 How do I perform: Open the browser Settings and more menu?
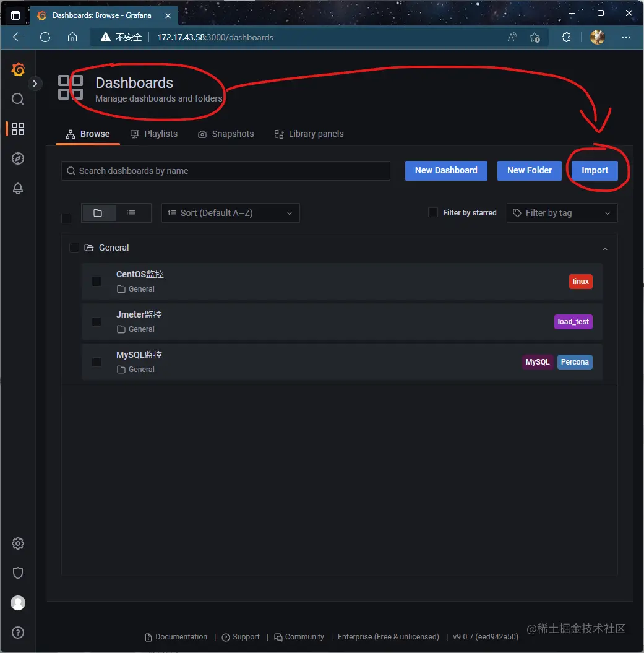[625, 37]
